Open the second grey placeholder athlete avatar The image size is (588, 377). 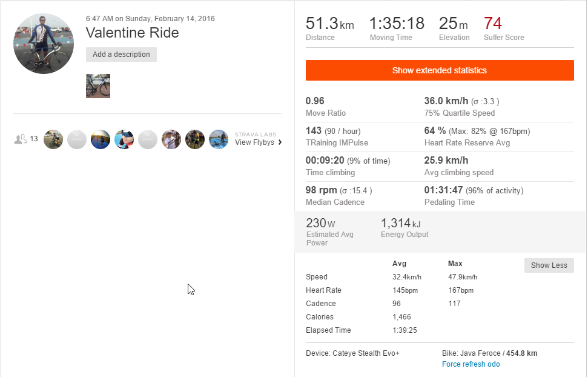pyautogui.click(x=77, y=139)
